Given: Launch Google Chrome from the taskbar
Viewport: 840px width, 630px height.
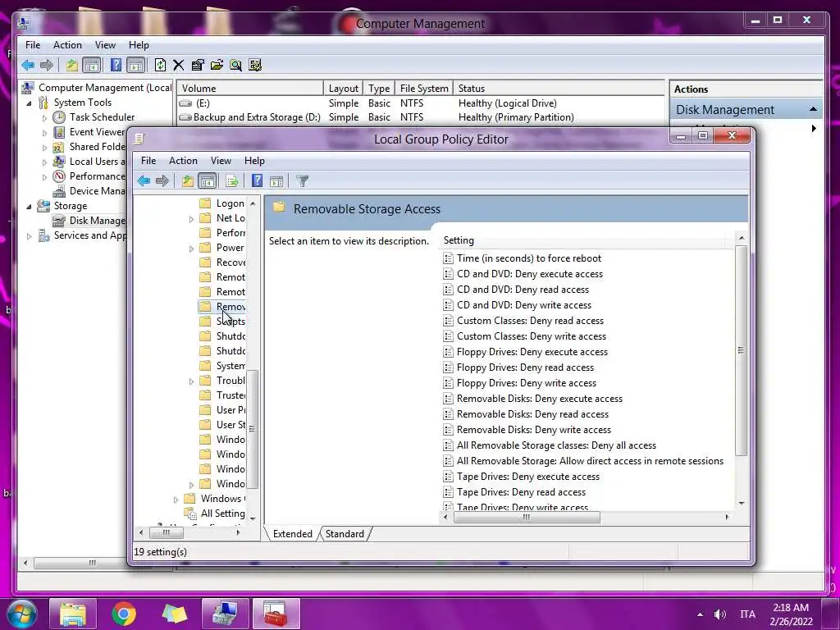Looking at the screenshot, I should (124, 614).
